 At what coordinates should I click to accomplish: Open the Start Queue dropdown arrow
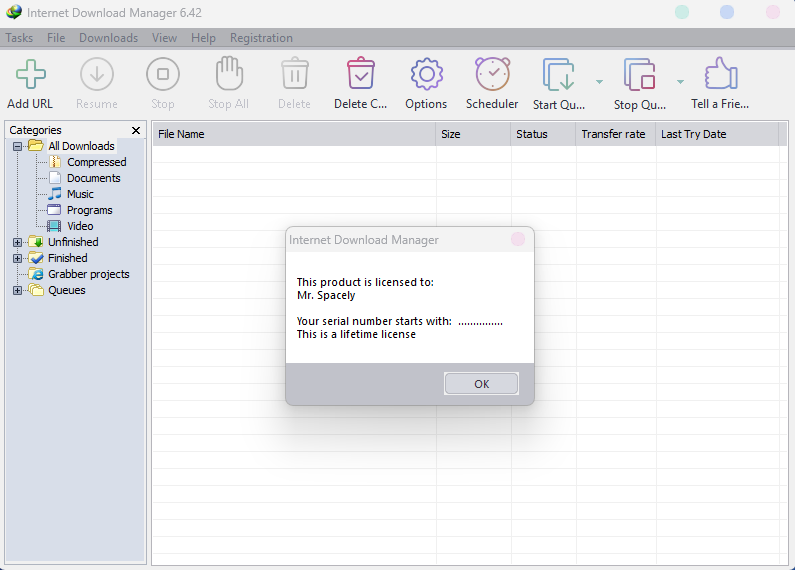[x=599, y=82]
